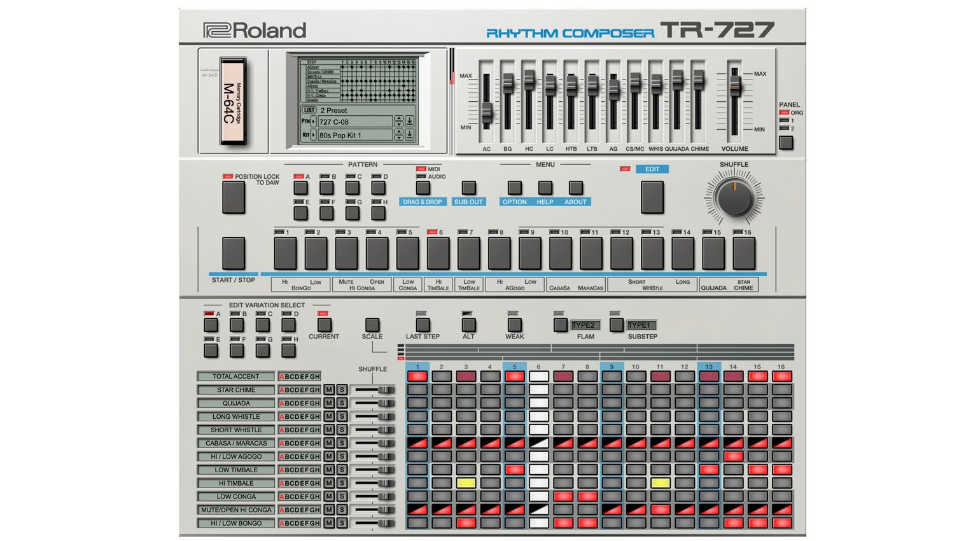Screen dimensions: 980x541
Task: Select the HI / LOW AGOGO track label
Action: (236, 456)
